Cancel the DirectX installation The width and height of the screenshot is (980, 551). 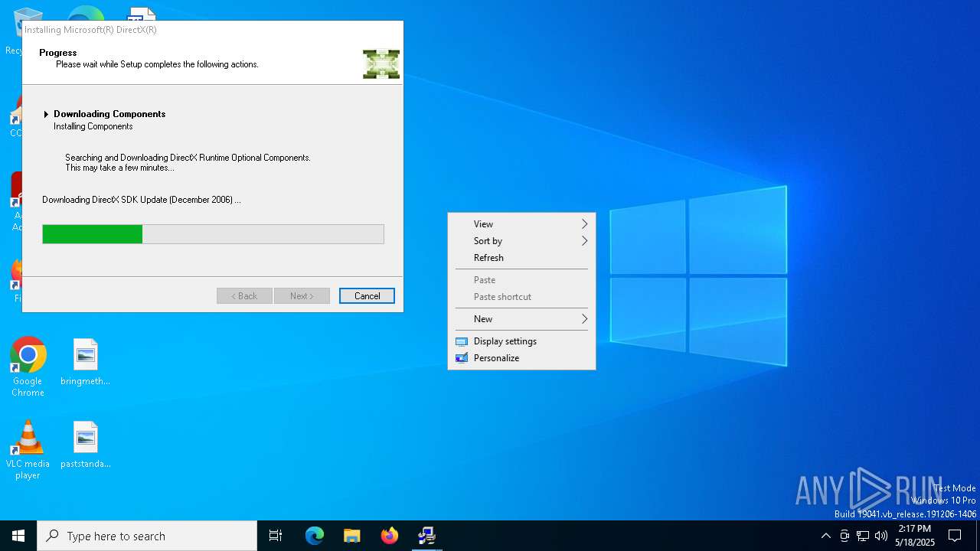click(x=367, y=296)
